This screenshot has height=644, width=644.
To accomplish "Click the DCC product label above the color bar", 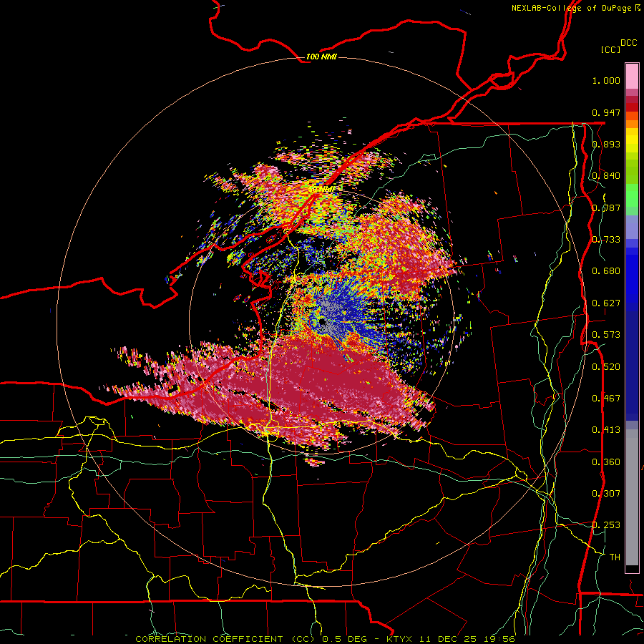I will pyautogui.click(x=628, y=43).
